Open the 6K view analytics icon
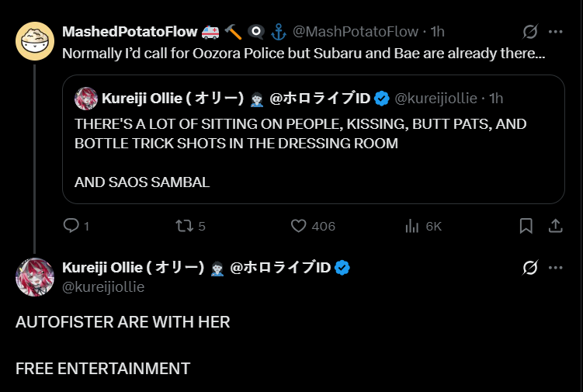Image resolution: width=583 pixels, height=392 pixels. pyautogui.click(x=412, y=226)
